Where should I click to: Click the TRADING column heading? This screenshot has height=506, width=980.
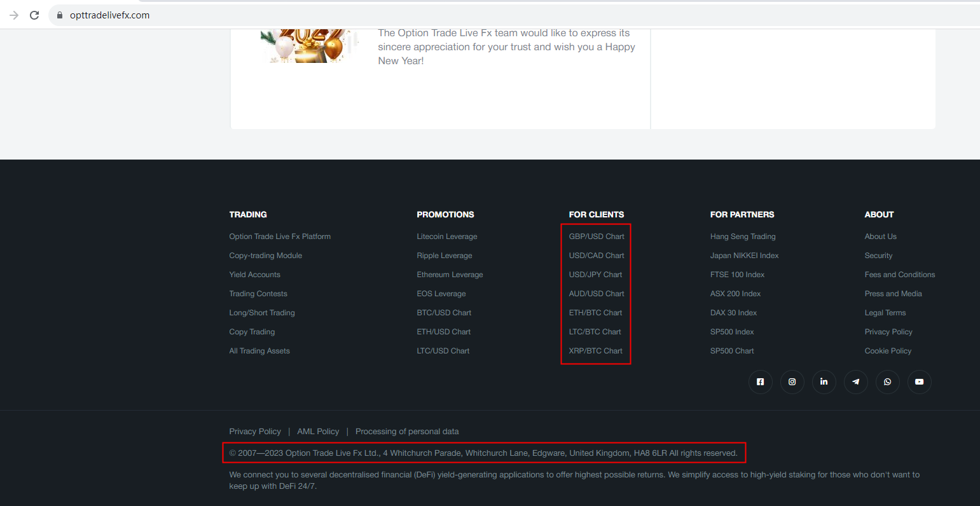coord(248,215)
